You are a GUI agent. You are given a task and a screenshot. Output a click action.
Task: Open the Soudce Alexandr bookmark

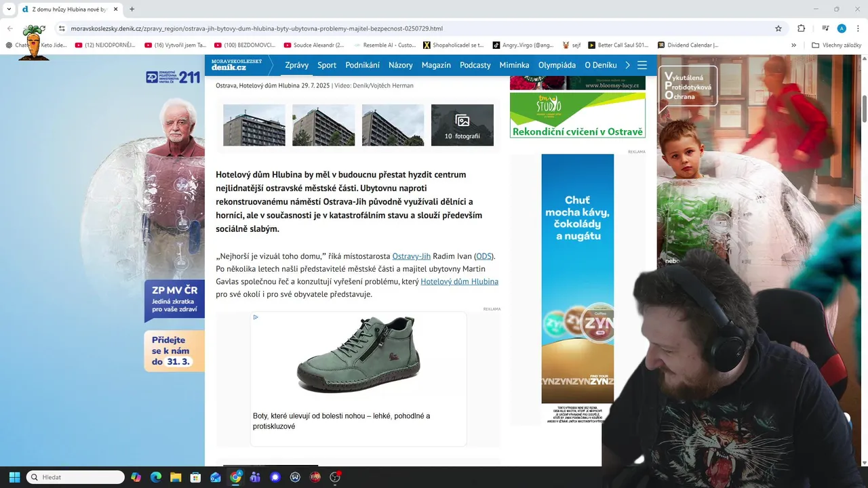point(314,45)
